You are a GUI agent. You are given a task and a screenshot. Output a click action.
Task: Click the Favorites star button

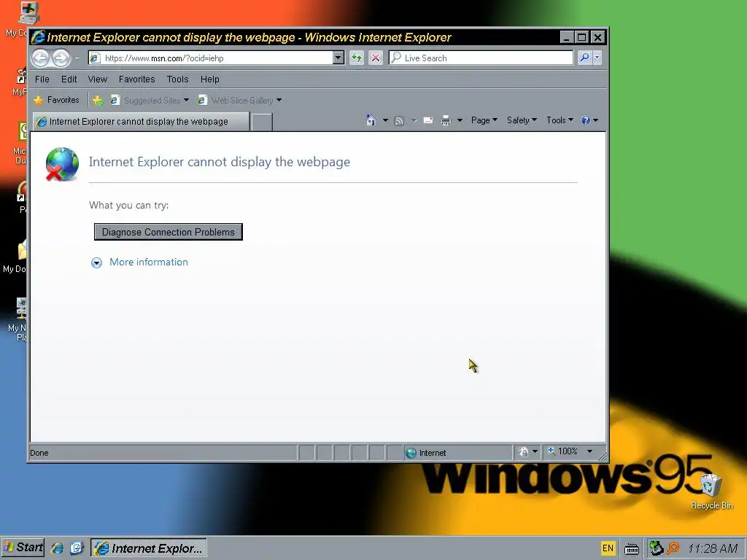56,100
